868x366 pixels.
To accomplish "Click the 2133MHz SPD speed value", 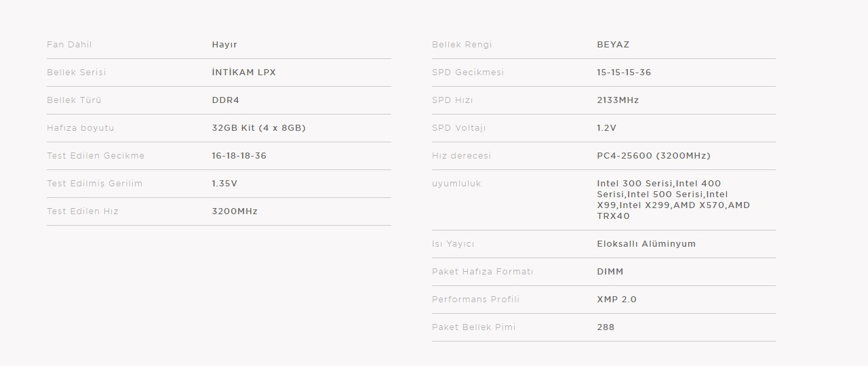I will [618, 100].
